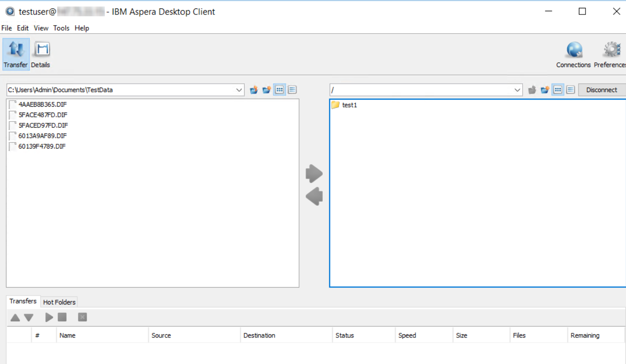Switch local pane to icon grid view
Image resolution: width=626 pixels, height=364 pixels.
coord(279,90)
